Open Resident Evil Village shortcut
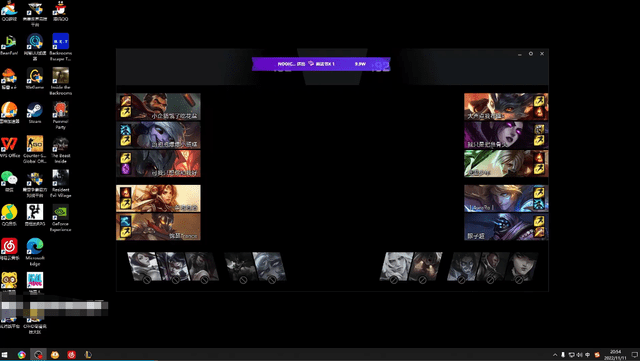This screenshot has height=361, width=640. pyautogui.click(x=60, y=184)
